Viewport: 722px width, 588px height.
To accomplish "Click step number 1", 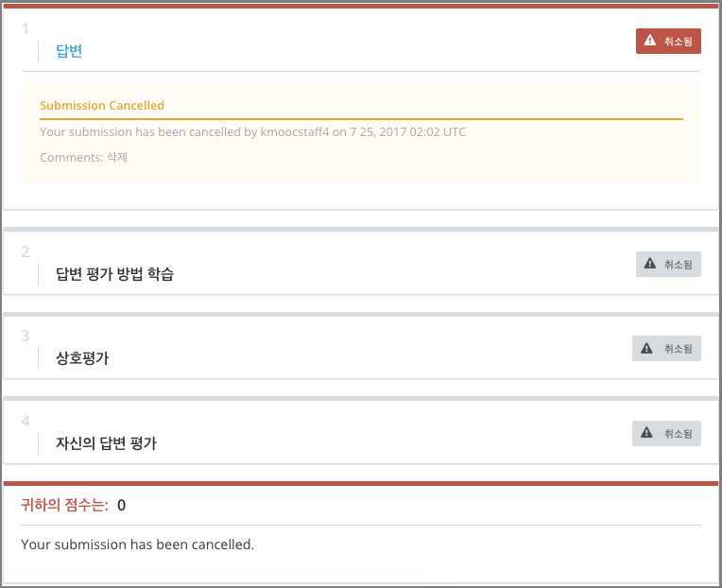I will click(26, 29).
